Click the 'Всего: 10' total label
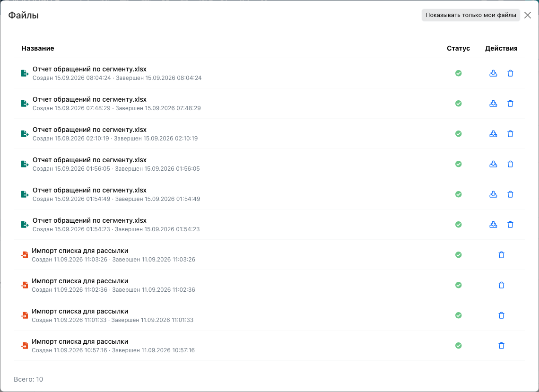The width and height of the screenshot is (539, 392). point(28,379)
